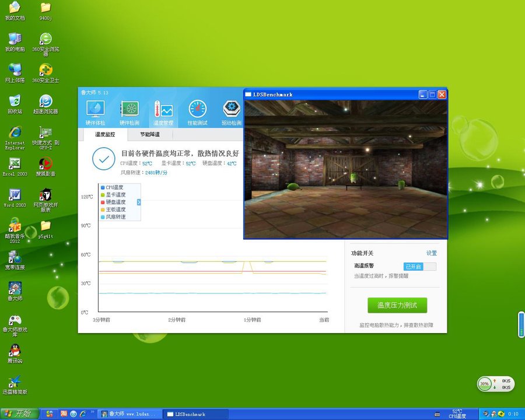Open the 驱动检测 driver detection icon
Screen dimensions: 525x420
232,112
